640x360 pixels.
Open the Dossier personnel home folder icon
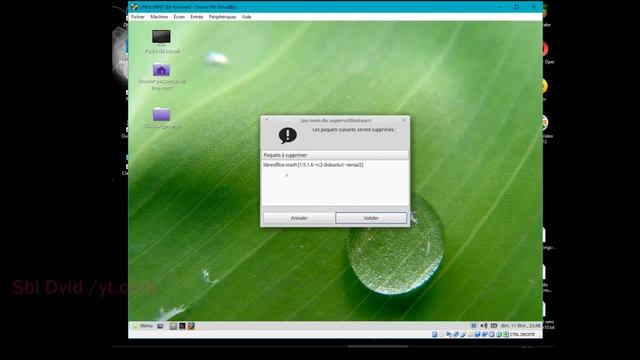point(162,77)
